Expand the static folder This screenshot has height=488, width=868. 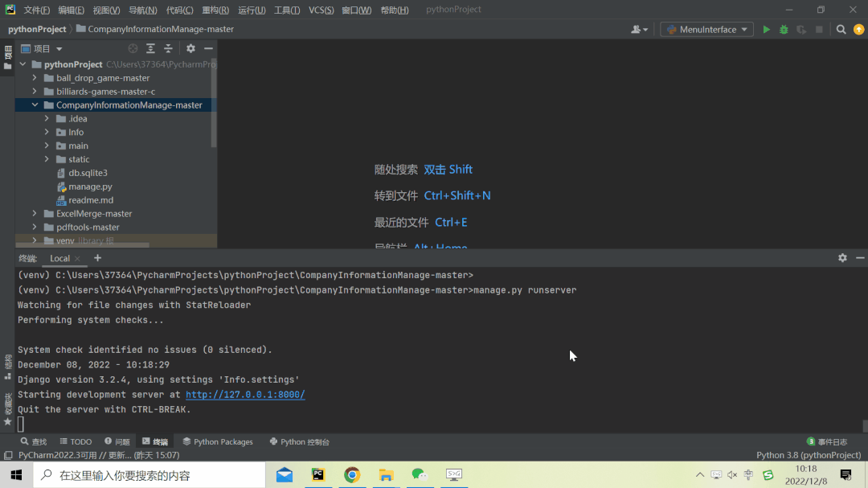click(x=47, y=159)
